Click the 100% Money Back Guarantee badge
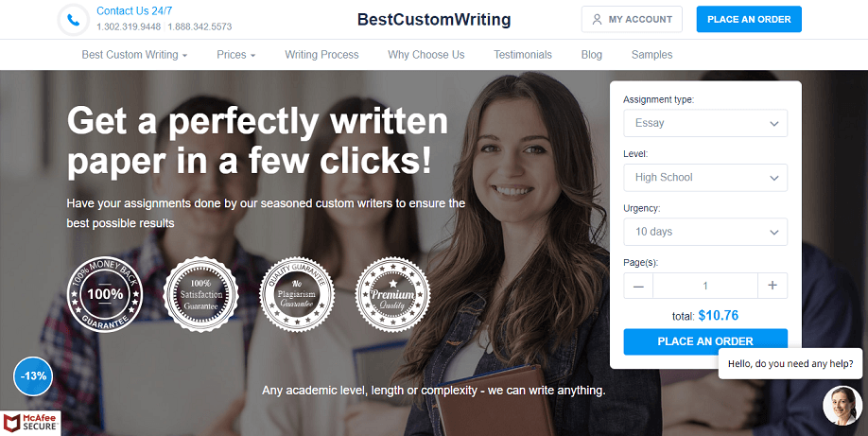 105,294
